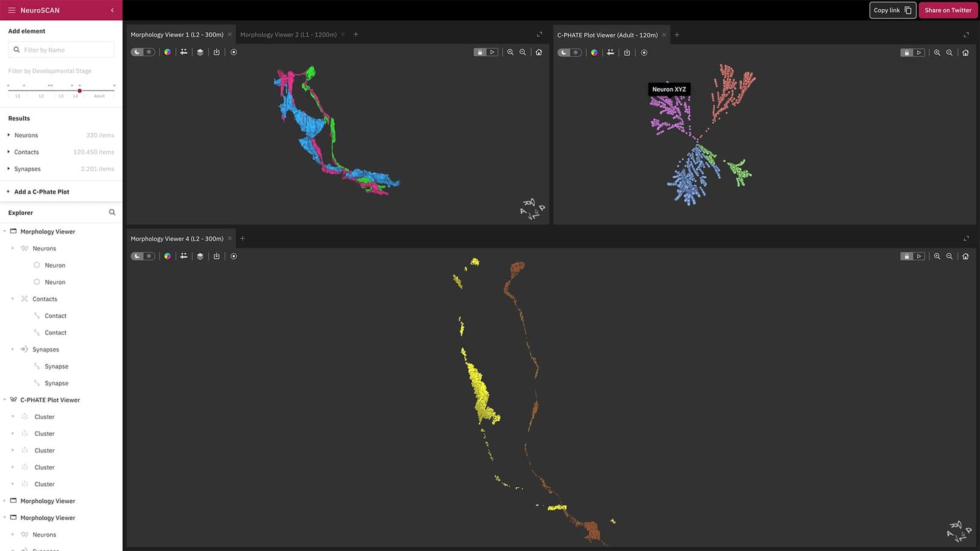
Task: Open the settings sliders icon in the C-PHATE viewer
Action: point(610,53)
